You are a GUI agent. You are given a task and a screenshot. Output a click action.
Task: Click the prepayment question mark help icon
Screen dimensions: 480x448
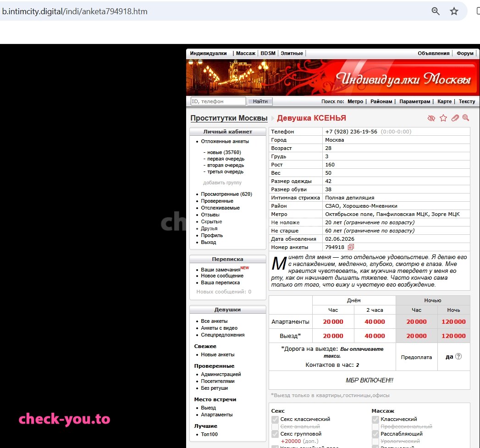point(458,356)
